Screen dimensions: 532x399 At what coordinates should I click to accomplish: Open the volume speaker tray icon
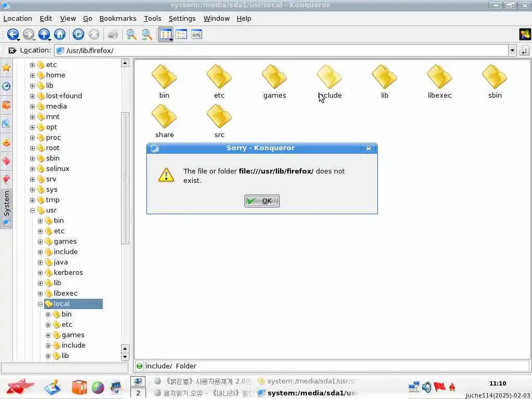tap(427, 387)
